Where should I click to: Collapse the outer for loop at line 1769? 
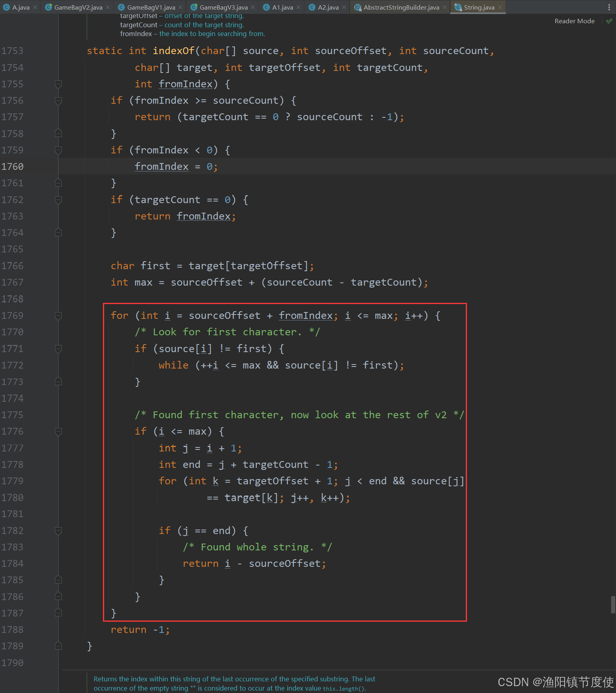pyautogui.click(x=58, y=316)
